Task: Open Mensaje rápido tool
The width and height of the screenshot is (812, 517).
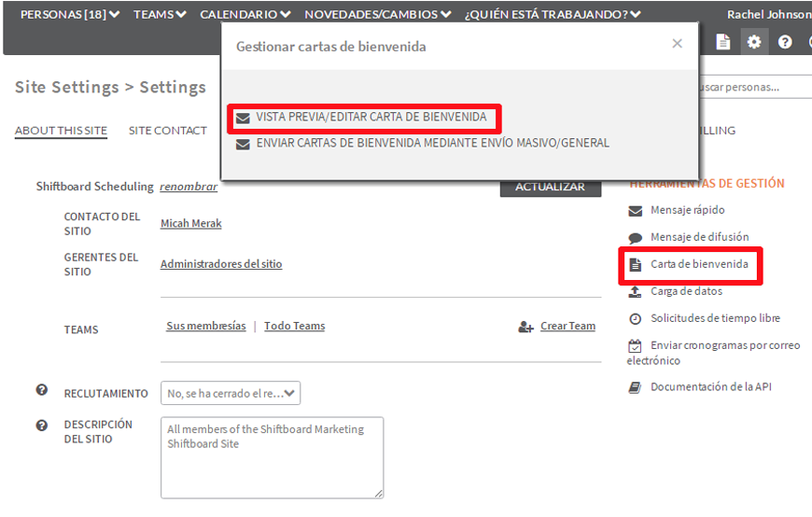Action: 688,210
